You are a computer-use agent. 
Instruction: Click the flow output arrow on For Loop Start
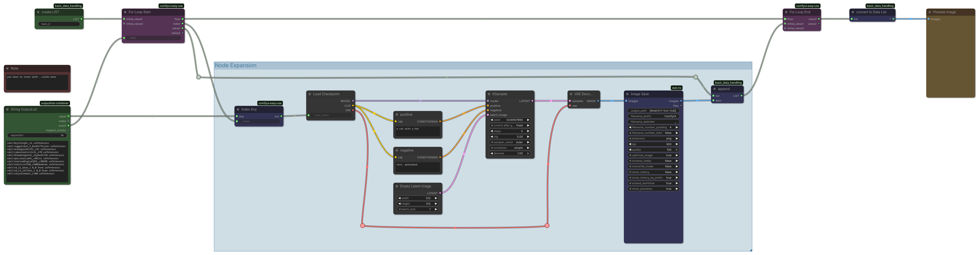183,19
